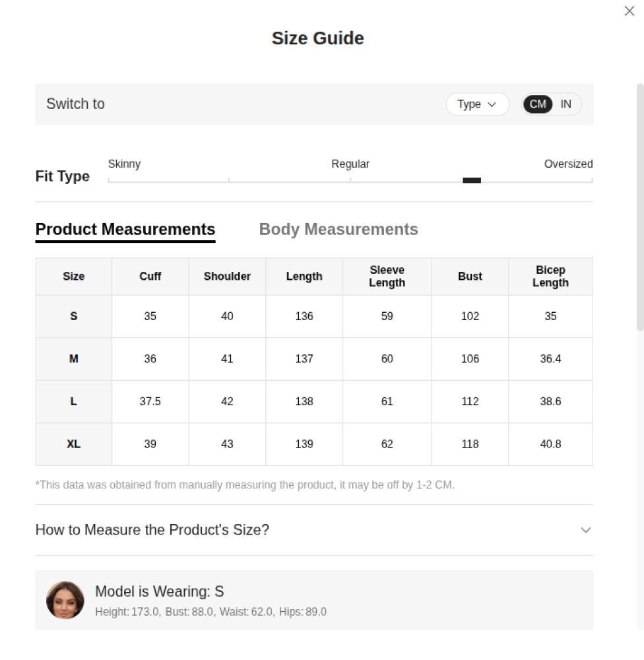
Task: Click the Regular fit label
Action: pyautogui.click(x=350, y=164)
